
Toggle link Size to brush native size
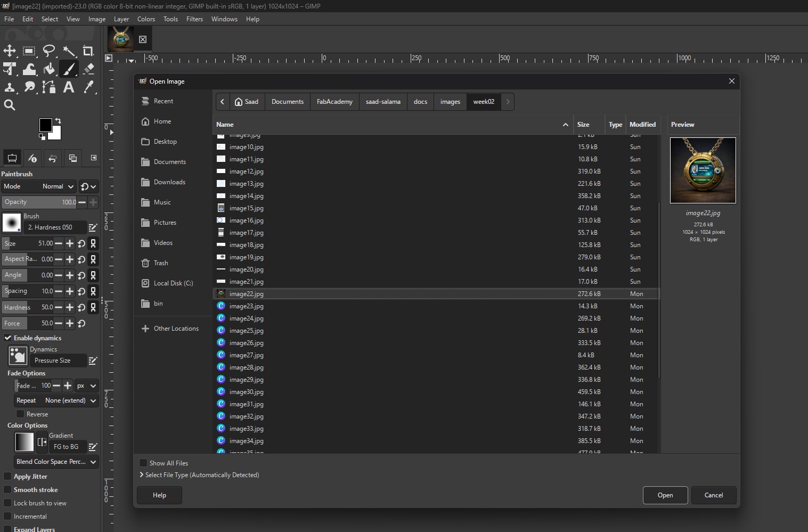point(93,243)
